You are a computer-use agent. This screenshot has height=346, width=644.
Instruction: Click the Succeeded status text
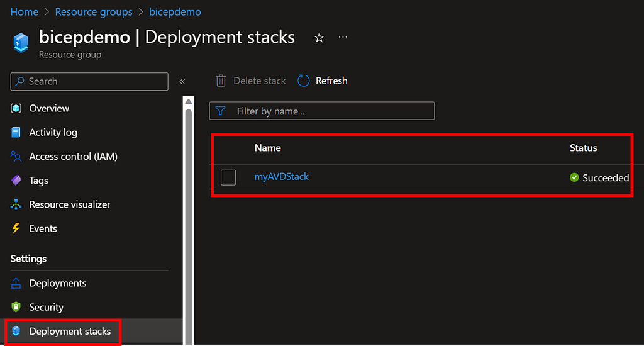click(x=606, y=178)
